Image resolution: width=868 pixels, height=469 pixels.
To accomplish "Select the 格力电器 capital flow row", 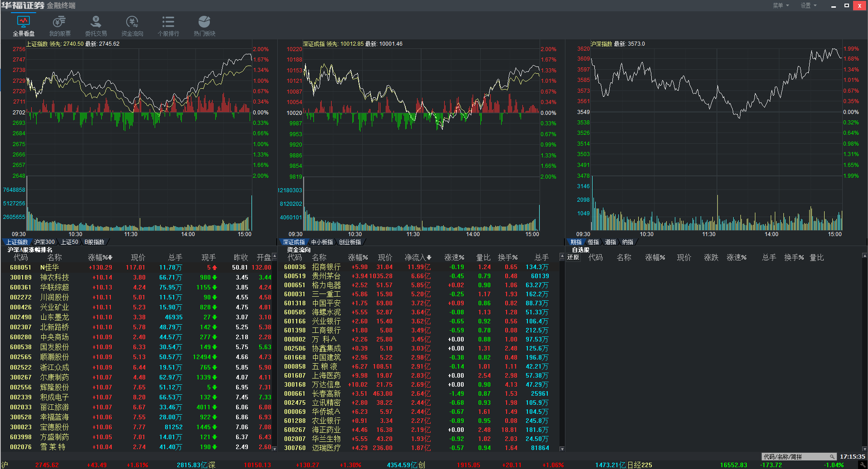I will 418,285.
